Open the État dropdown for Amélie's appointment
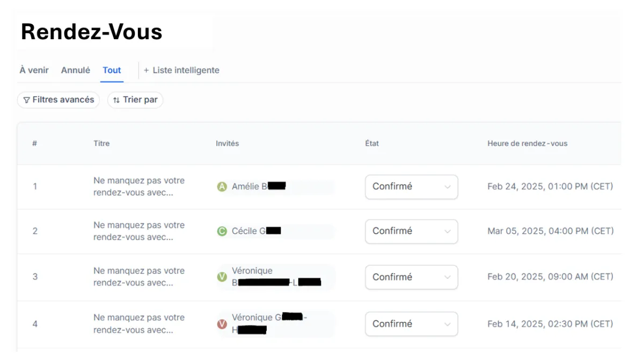The width and height of the screenshot is (644, 362). coord(412,187)
